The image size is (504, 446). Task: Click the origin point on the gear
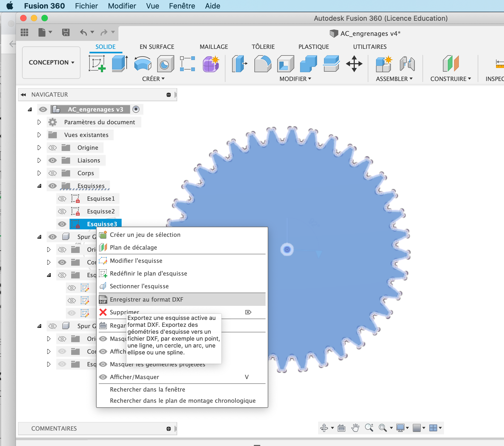click(287, 250)
